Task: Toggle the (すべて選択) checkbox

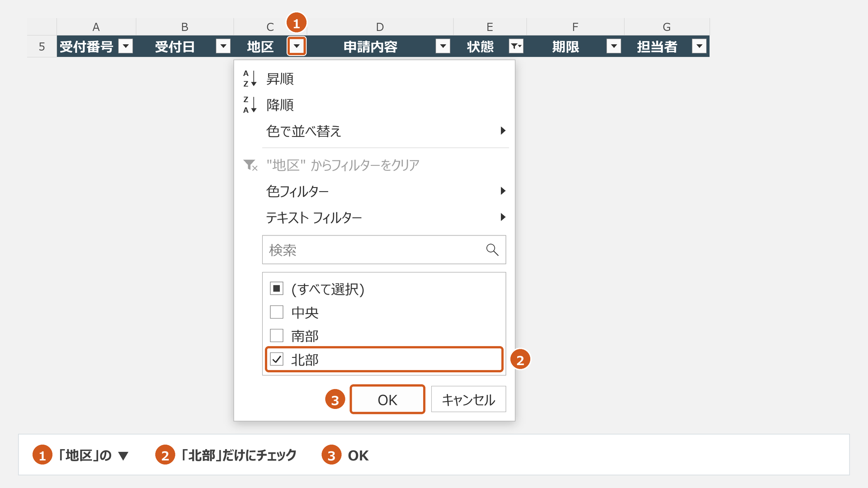Action: (x=277, y=288)
